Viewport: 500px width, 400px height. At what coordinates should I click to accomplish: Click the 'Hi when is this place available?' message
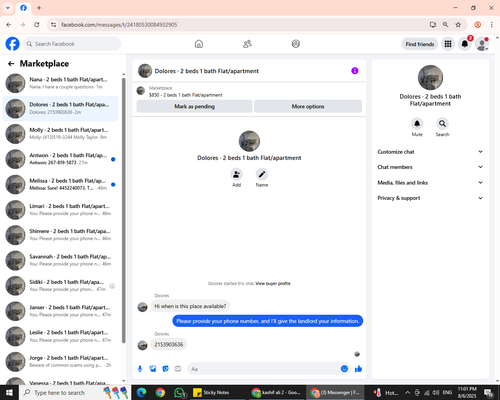pos(190,306)
